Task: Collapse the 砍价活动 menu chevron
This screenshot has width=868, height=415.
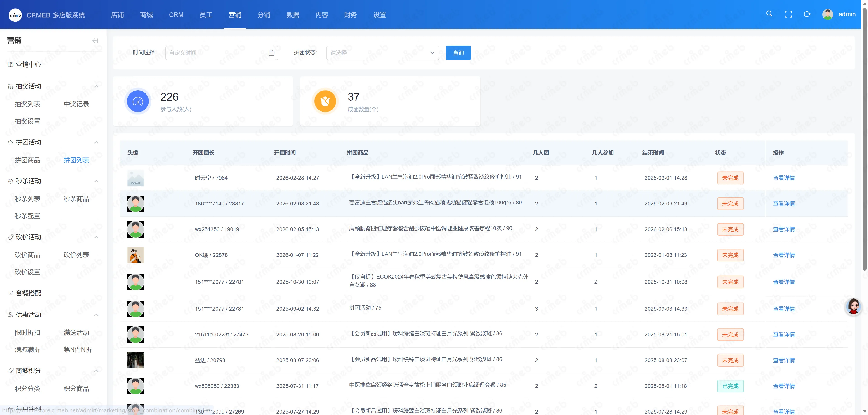Action: coord(96,237)
